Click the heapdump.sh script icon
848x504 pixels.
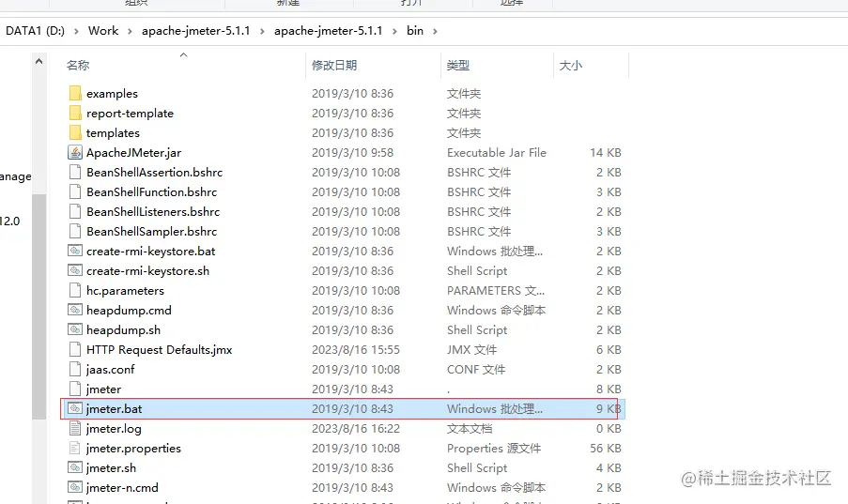click(x=75, y=329)
